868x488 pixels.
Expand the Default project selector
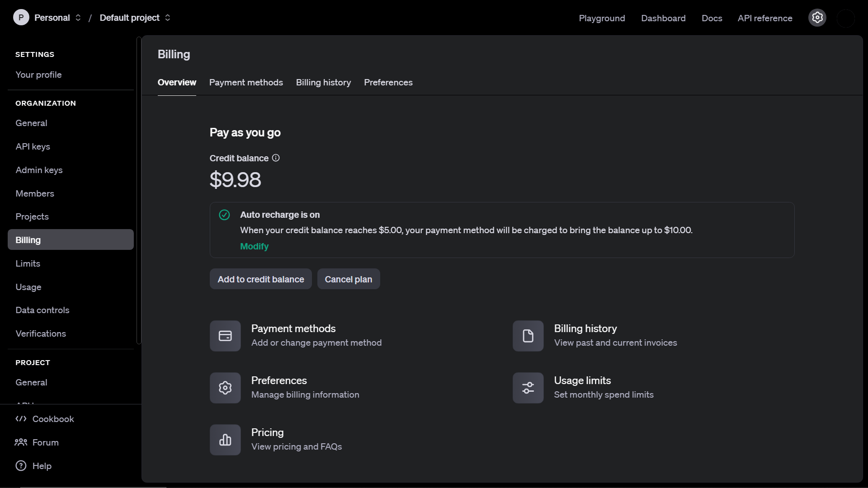coord(135,18)
